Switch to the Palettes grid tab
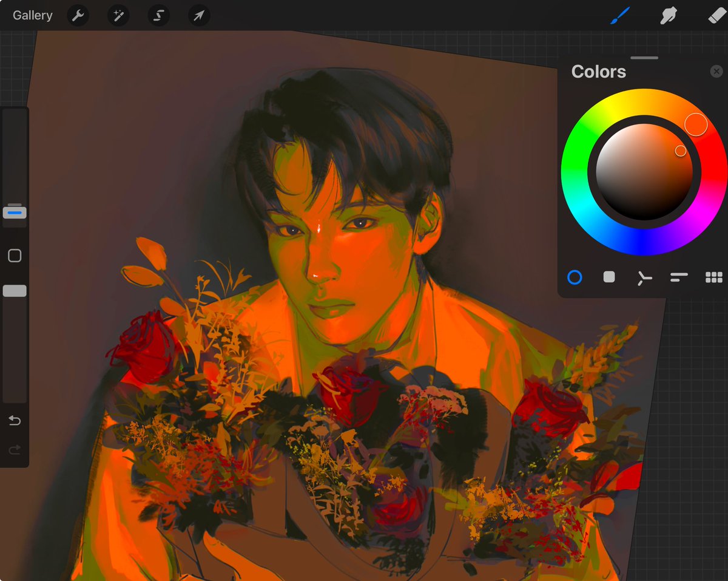Screen dimensions: 728x581 point(714,277)
